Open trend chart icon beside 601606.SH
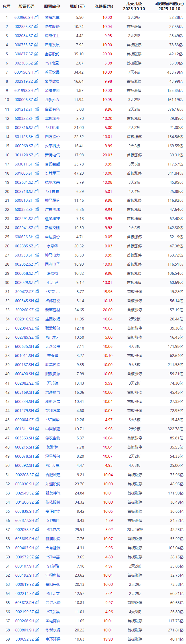This screenshot has height=644, width=186. pos(37,173)
